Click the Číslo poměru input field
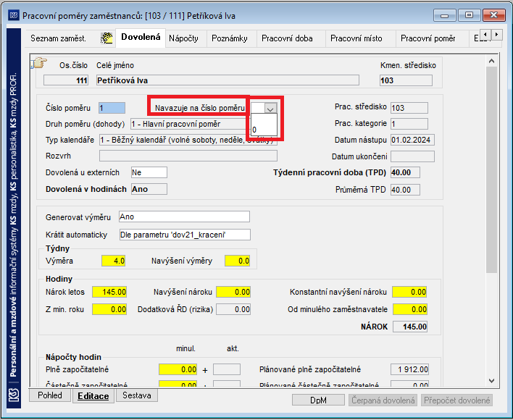 (x=112, y=108)
